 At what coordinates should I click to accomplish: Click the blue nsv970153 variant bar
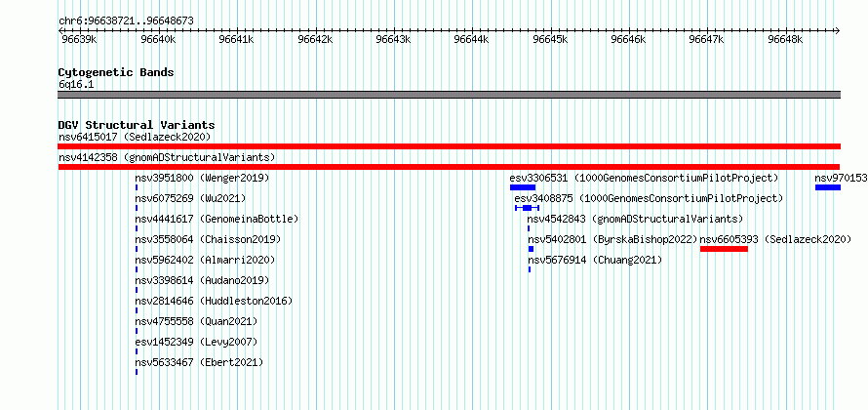pyautogui.click(x=828, y=187)
